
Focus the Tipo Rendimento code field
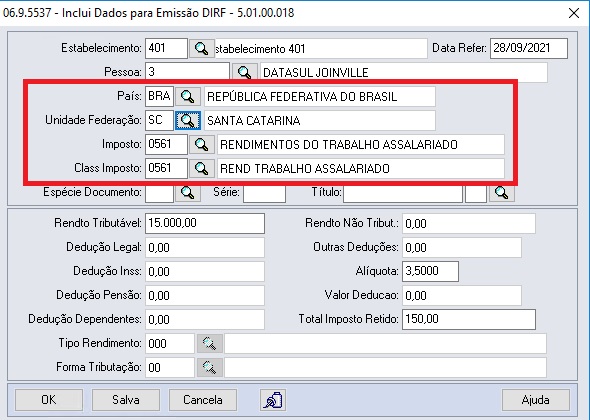tap(170, 343)
